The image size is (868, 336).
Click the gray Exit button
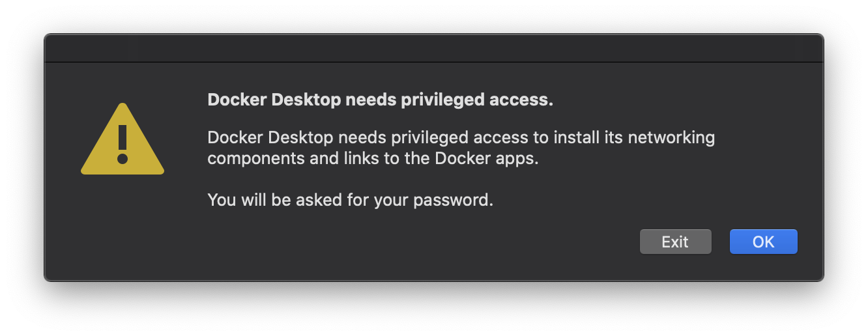tap(675, 242)
